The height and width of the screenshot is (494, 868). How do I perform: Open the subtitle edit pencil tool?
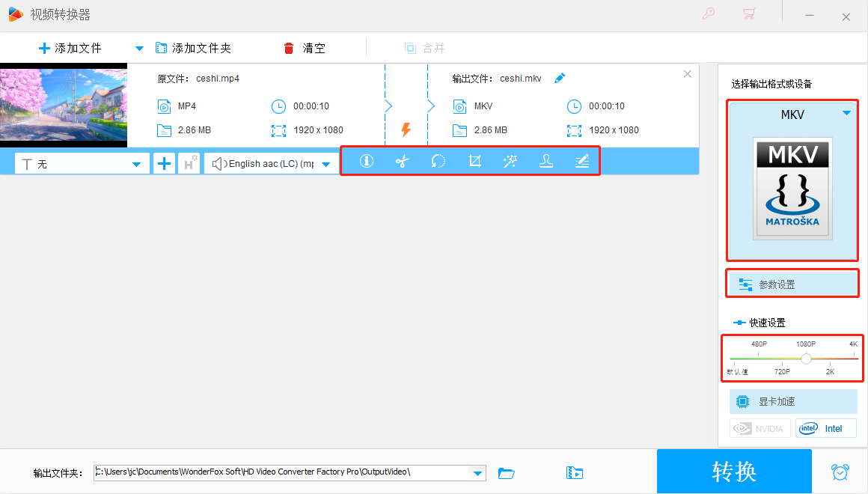click(x=582, y=161)
